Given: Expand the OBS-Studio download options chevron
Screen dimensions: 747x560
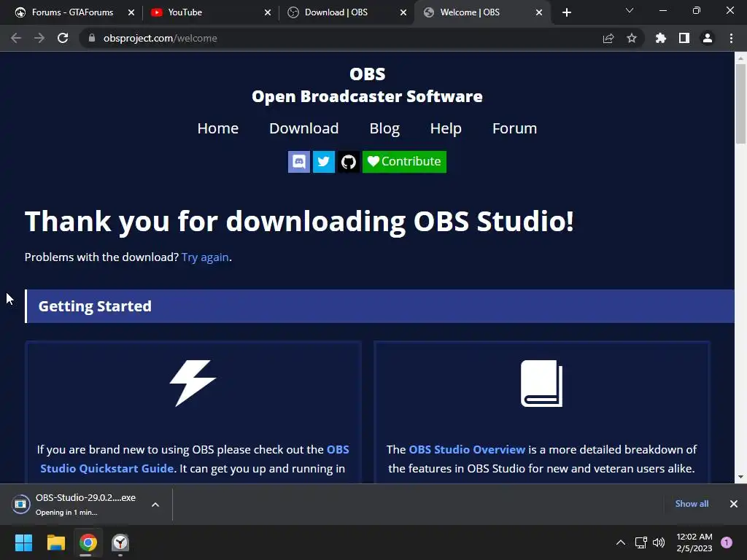Looking at the screenshot, I should pyautogui.click(x=155, y=505).
